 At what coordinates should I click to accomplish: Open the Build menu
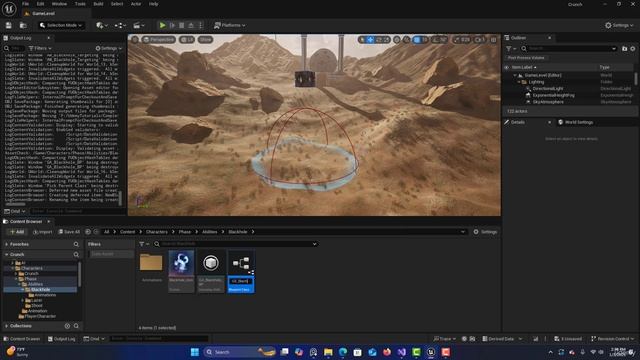[x=98, y=4]
